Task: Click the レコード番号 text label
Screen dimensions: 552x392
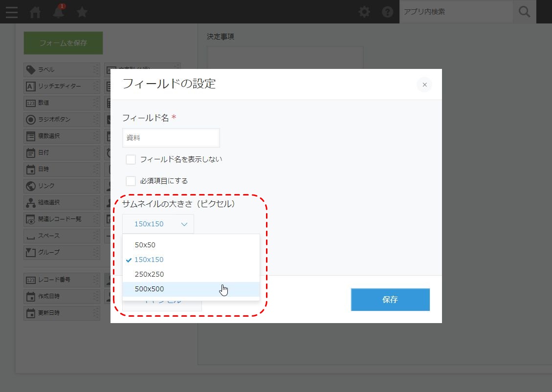Action: coord(54,280)
